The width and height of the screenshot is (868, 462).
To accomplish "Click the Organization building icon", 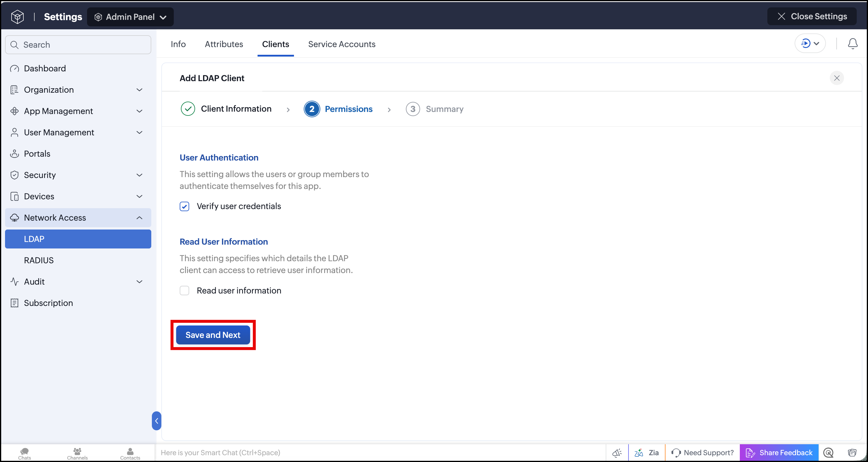I will 15,90.
